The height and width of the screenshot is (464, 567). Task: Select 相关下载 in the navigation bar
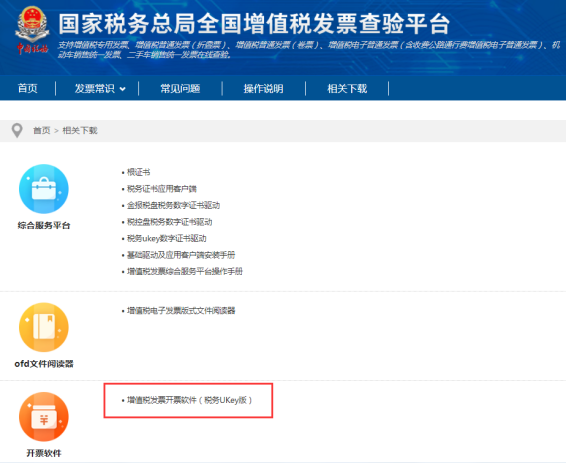(x=347, y=88)
